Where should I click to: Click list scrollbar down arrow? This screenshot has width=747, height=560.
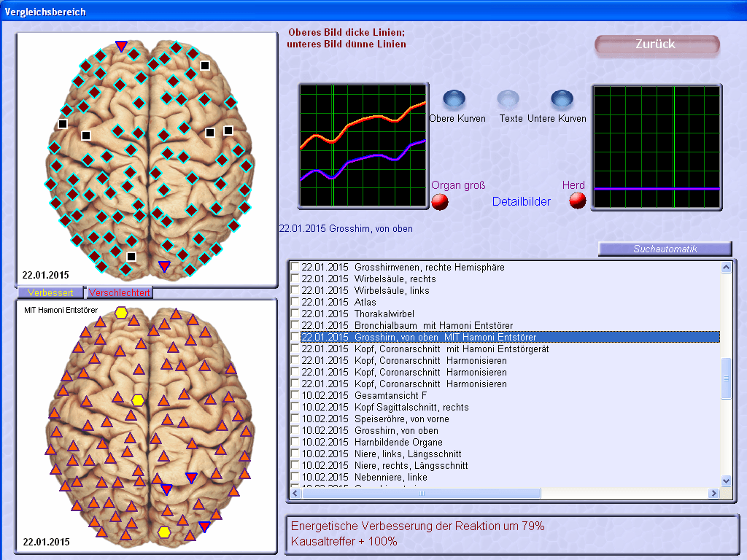(726, 481)
